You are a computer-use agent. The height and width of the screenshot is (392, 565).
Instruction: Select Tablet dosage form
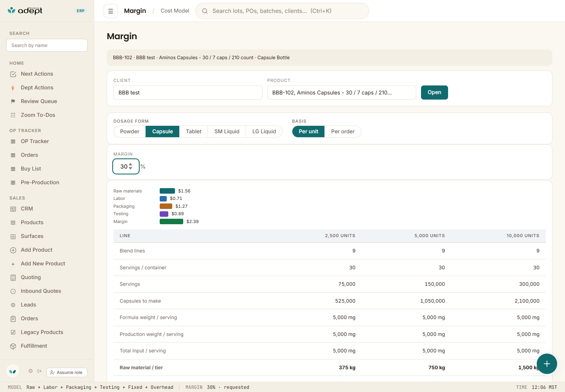point(193,132)
